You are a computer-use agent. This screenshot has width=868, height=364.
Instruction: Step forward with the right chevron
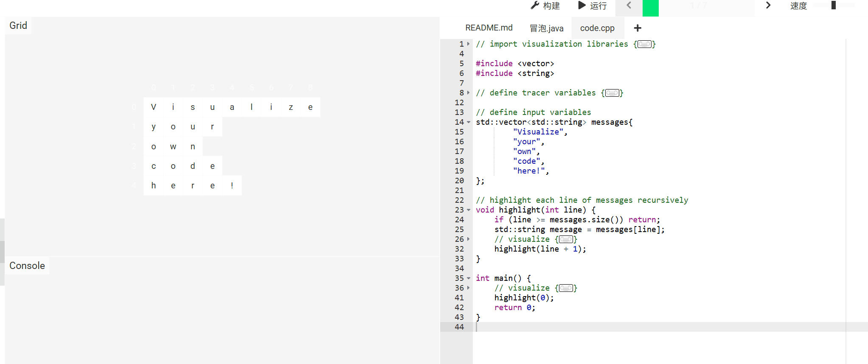tap(768, 6)
